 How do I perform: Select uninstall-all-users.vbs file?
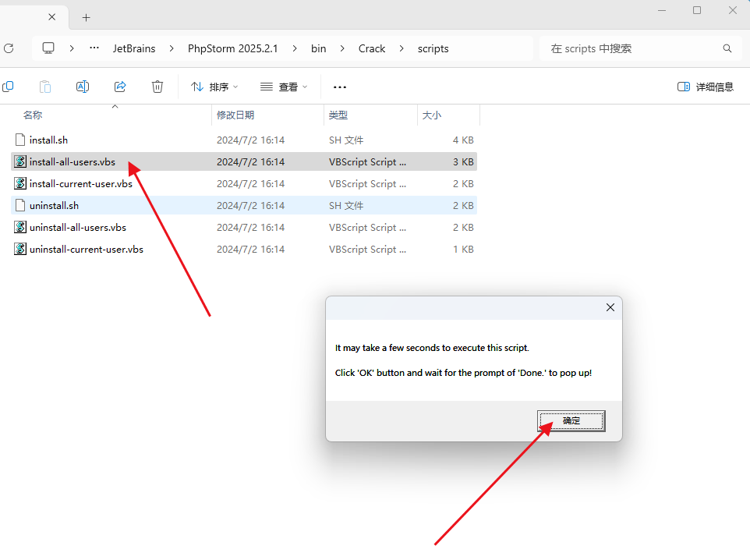click(244, 227)
